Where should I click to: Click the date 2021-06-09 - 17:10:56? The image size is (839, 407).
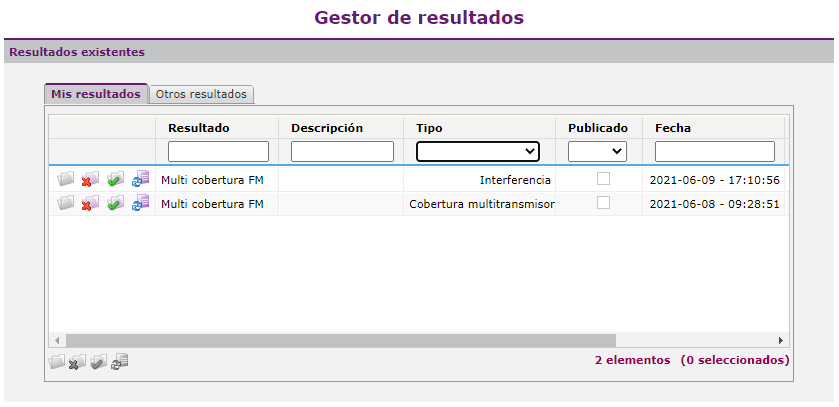tap(714, 180)
